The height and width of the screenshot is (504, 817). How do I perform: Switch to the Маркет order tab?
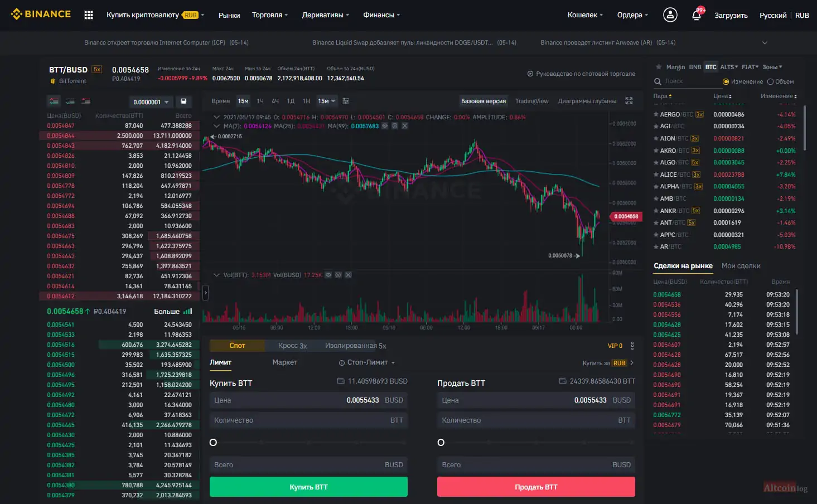tap(285, 362)
